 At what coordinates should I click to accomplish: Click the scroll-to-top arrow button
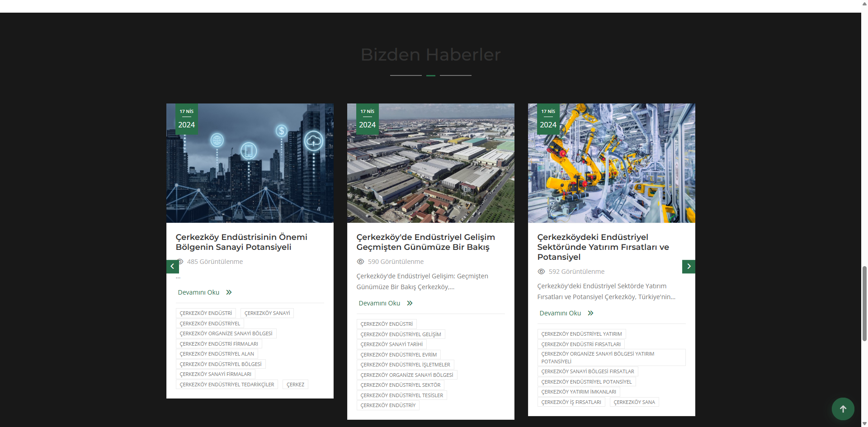[843, 409]
